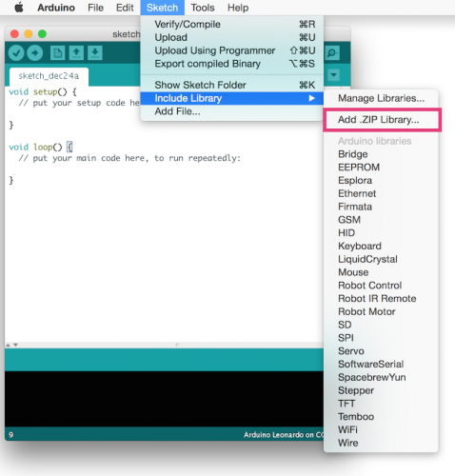Image resolution: width=455 pixels, height=476 pixels.
Task: Click the Save sketch toolbar icon
Action: click(x=95, y=52)
